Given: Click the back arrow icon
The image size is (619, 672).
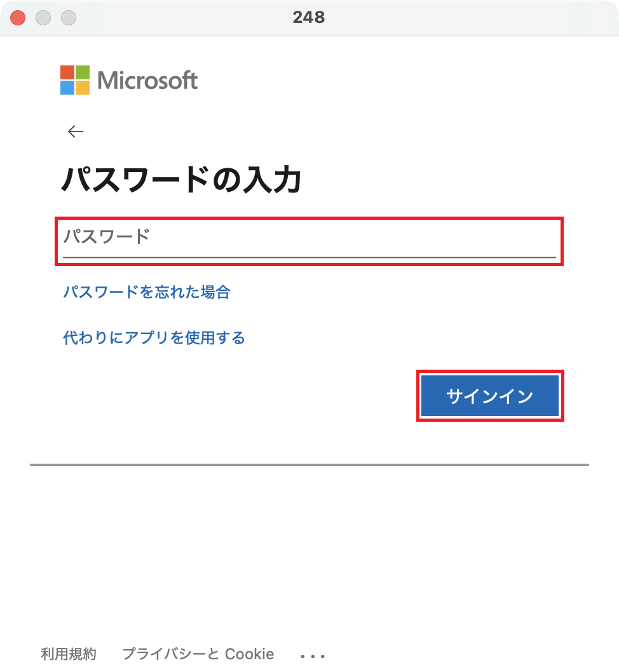Looking at the screenshot, I should tap(76, 131).
